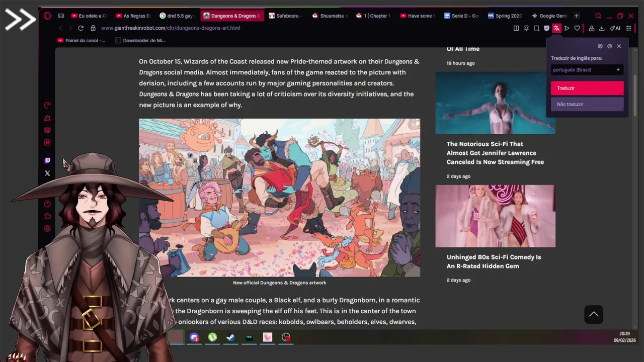
Task: Open a new tab with plus button
Action: (x=577, y=16)
